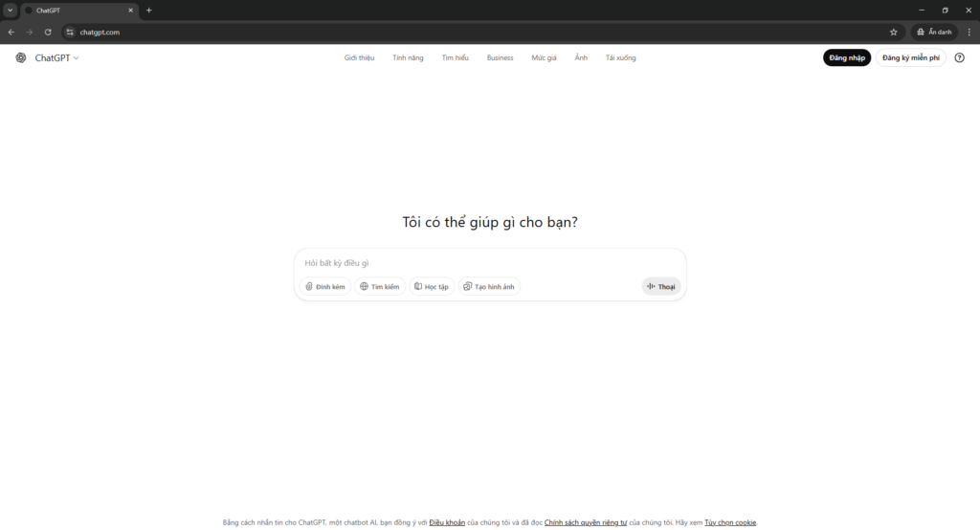Reload the page in browser
The height and width of the screenshot is (530, 980).
click(48, 32)
